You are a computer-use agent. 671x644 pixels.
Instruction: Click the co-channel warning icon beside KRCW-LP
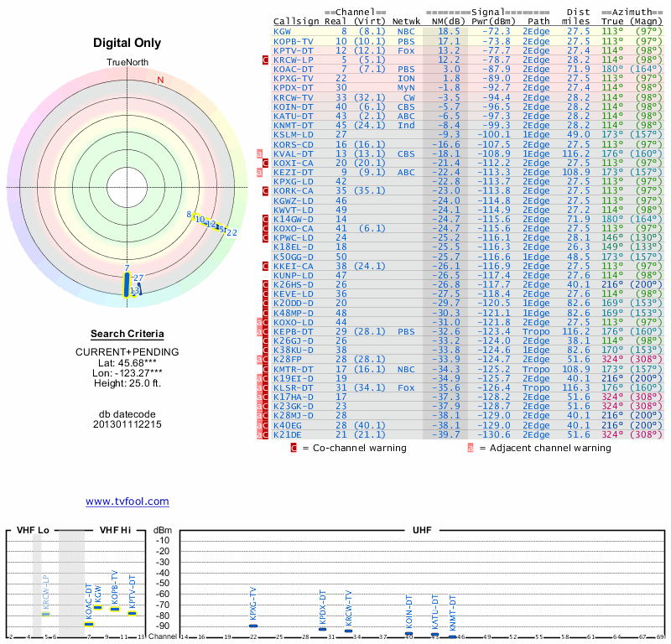pos(266,60)
